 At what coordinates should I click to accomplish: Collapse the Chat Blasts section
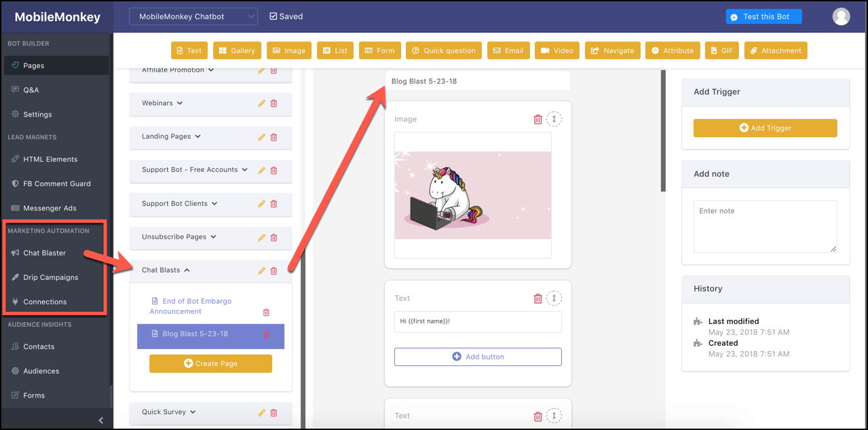click(188, 270)
